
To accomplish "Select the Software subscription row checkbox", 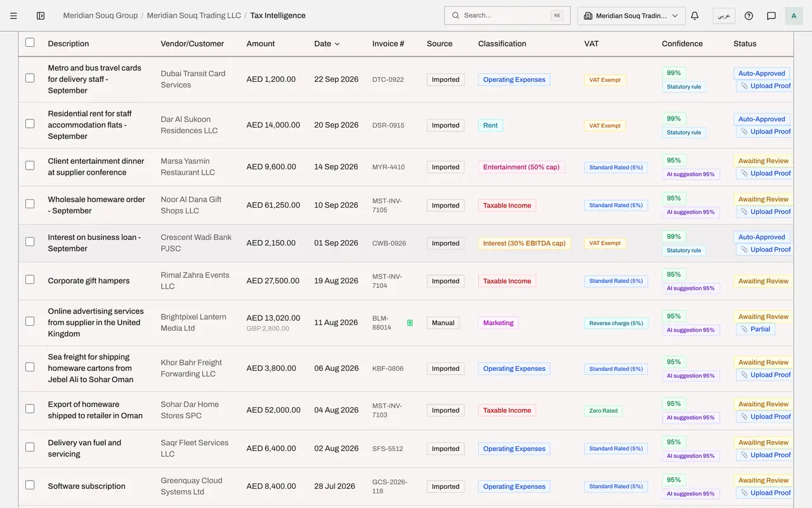I will pyautogui.click(x=30, y=485).
